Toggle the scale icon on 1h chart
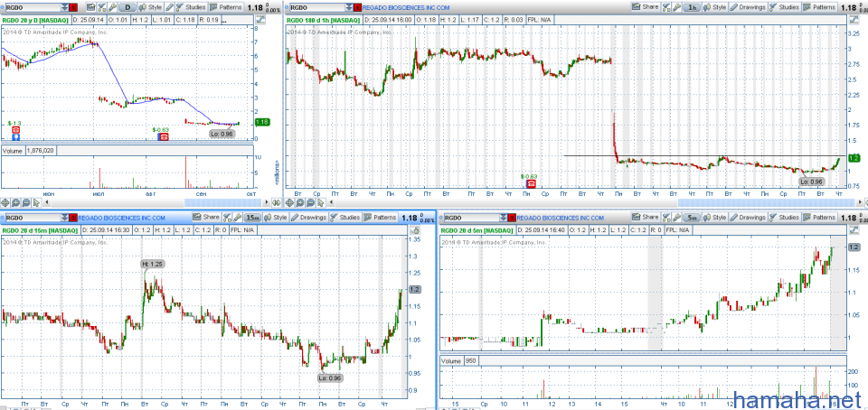The width and height of the screenshot is (868, 410). (854, 19)
